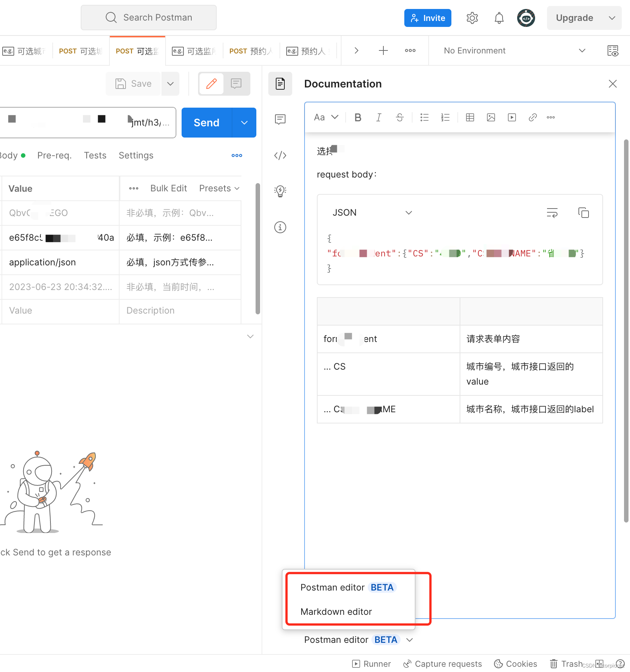630x672 pixels.
Task: Insert an image in documentation
Action: click(x=491, y=117)
